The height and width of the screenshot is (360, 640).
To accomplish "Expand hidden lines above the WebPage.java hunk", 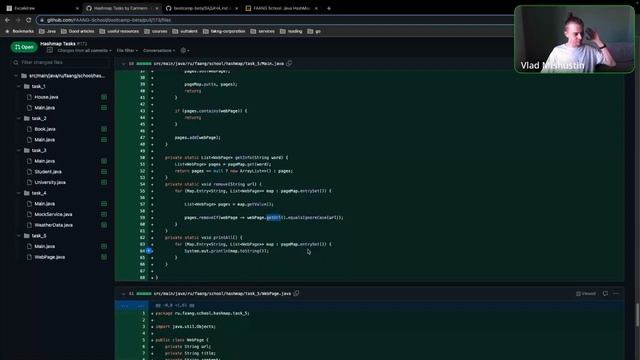I will click(131, 305).
